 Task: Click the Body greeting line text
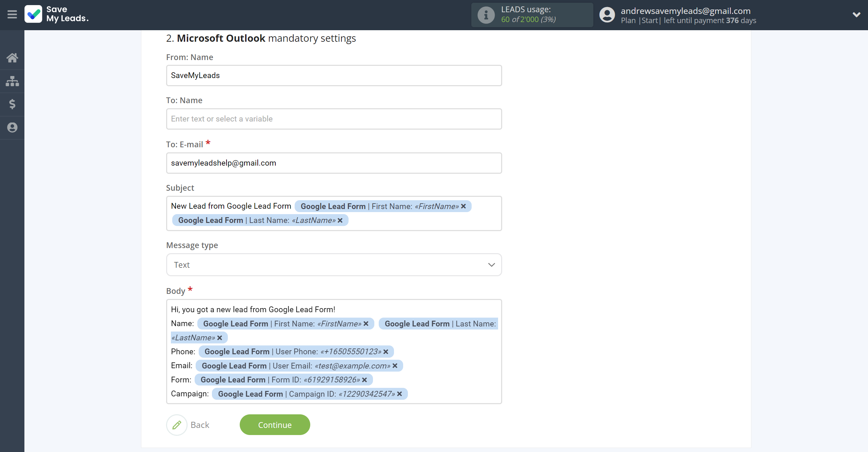coord(253,309)
